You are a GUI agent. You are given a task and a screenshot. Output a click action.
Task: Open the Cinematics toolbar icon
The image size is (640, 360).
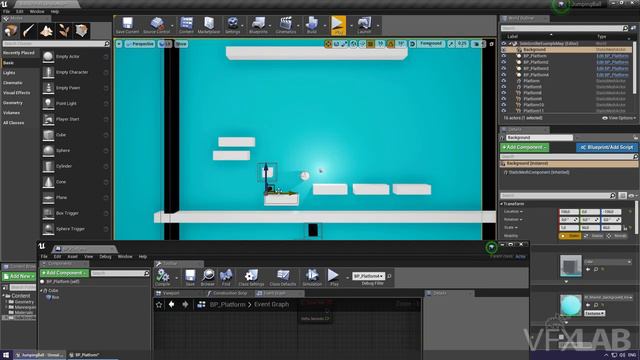[286, 25]
